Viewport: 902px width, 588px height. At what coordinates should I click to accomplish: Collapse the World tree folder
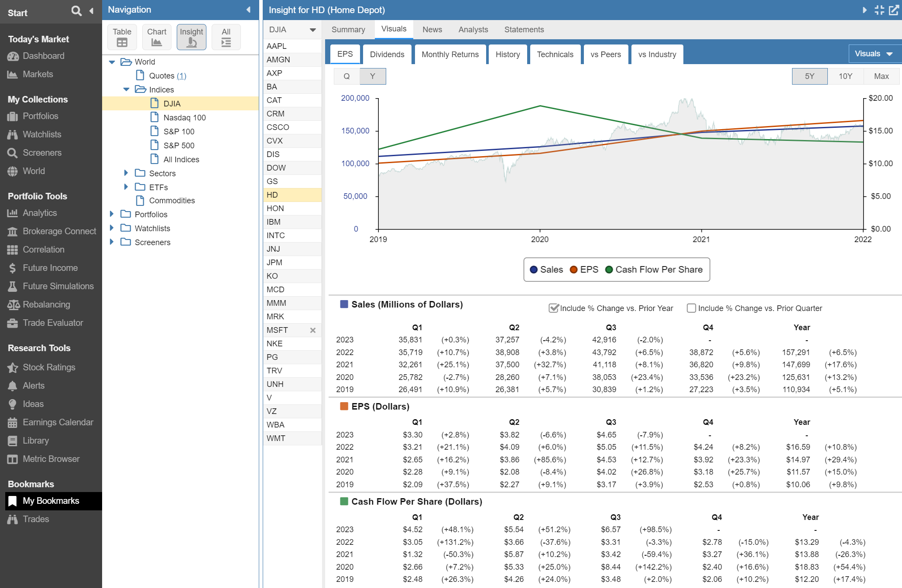[x=112, y=62]
